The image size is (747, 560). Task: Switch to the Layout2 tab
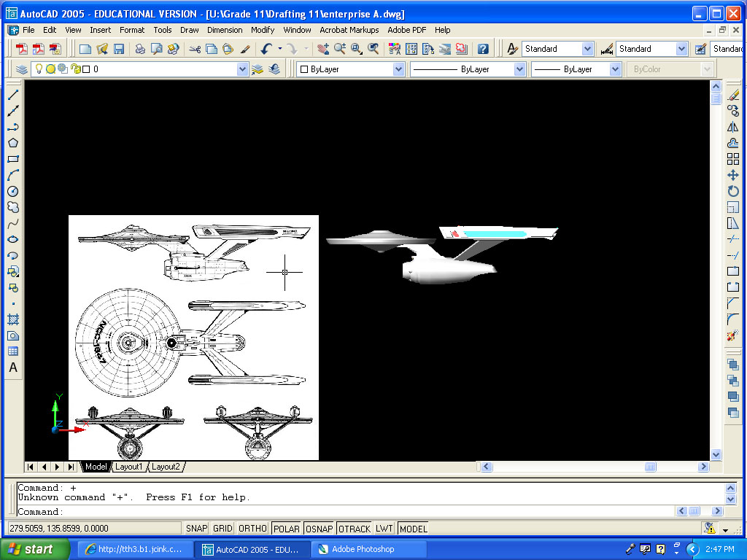coord(166,467)
